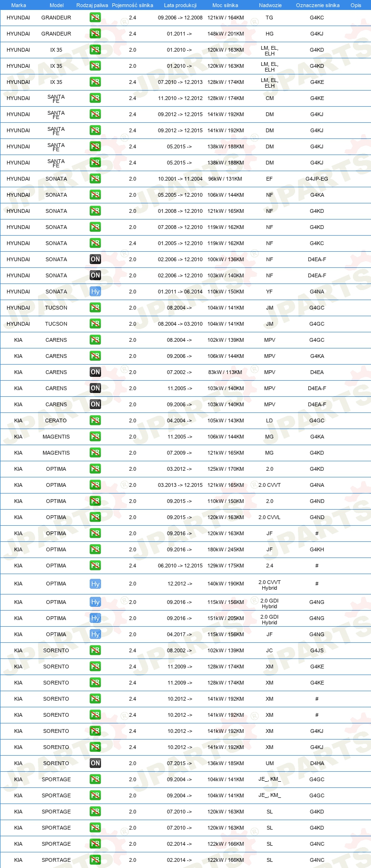Select diesel ON icon of Sorento UM D4HA
Screen dimensions: 371x868
click(95, 763)
